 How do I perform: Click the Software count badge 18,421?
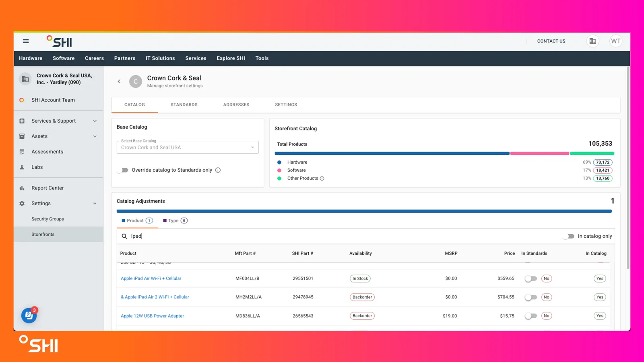pyautogui.click(x=603, y=171)
